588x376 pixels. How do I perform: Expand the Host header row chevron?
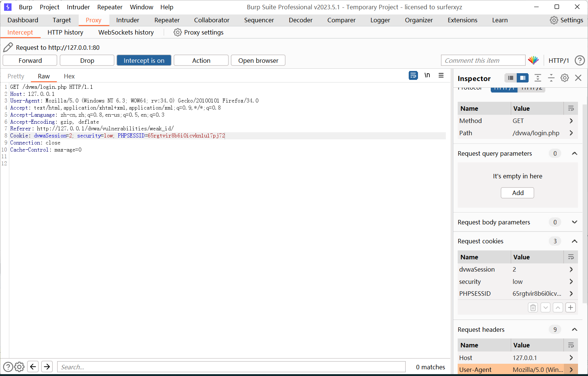click(571, 358)
